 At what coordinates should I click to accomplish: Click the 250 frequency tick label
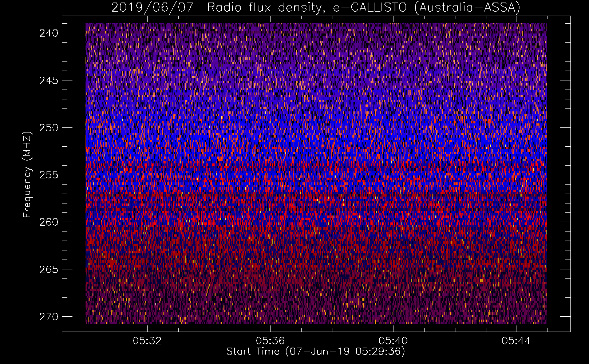tap(49, 128)
